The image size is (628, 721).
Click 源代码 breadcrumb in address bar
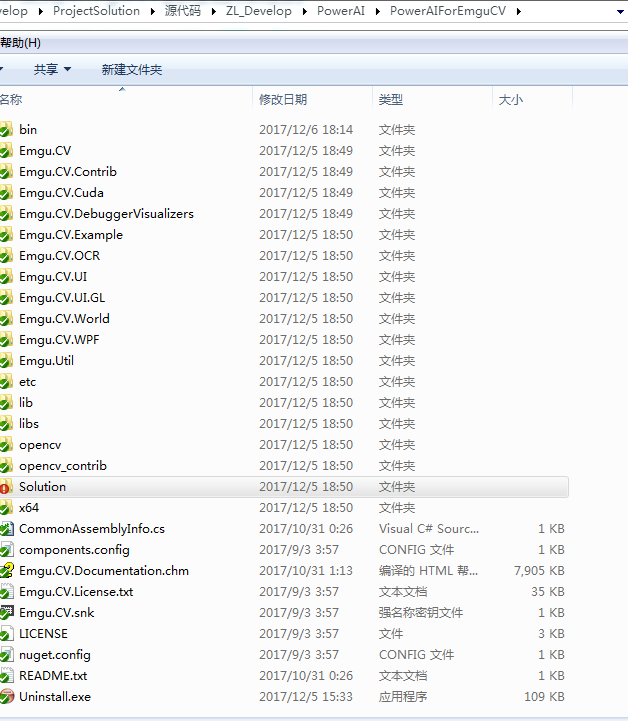pos(183,11)
